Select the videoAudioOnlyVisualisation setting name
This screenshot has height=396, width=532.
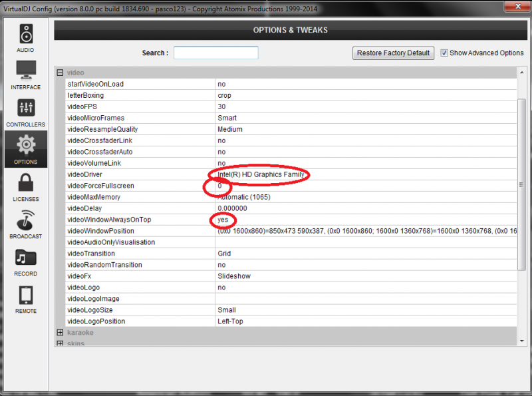(111, 242)
